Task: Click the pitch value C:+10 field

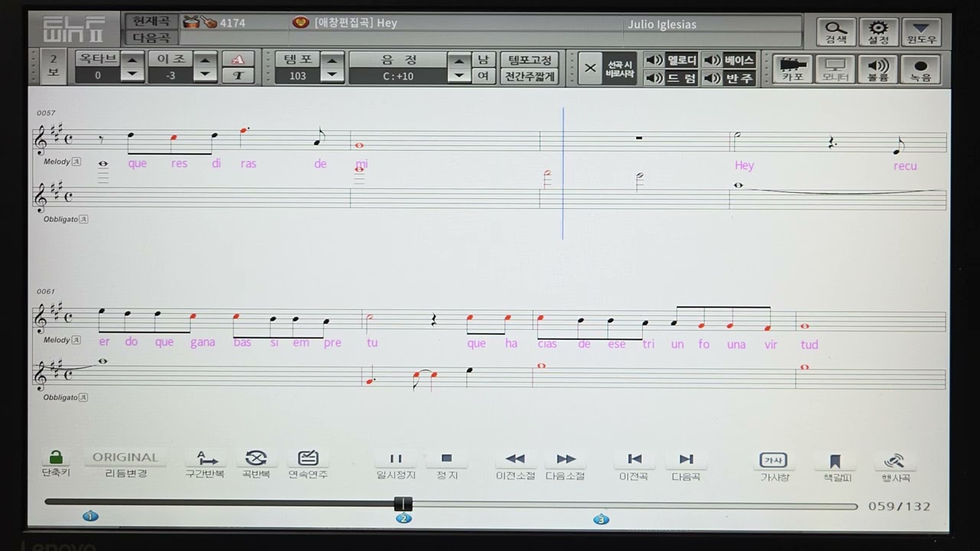Action: 398,76
